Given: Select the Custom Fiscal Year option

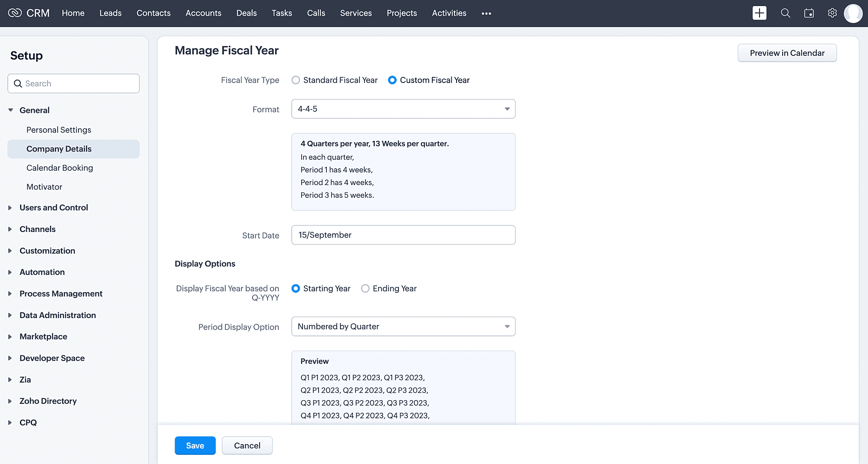Looking at the screenshot, I should tap(392, 80).
